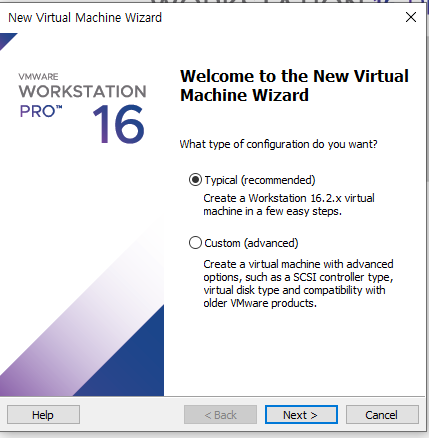Click the "older VMware products." description line

click(260, 303)
